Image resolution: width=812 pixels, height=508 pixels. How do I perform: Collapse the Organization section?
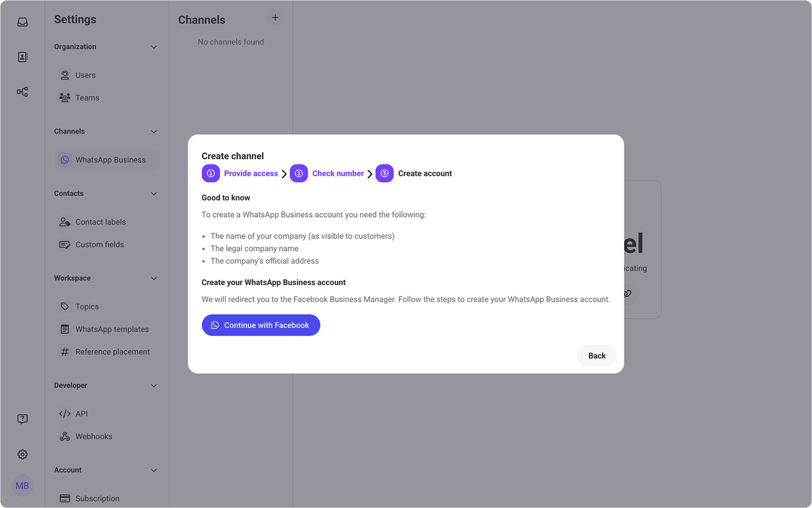[154, 47]
